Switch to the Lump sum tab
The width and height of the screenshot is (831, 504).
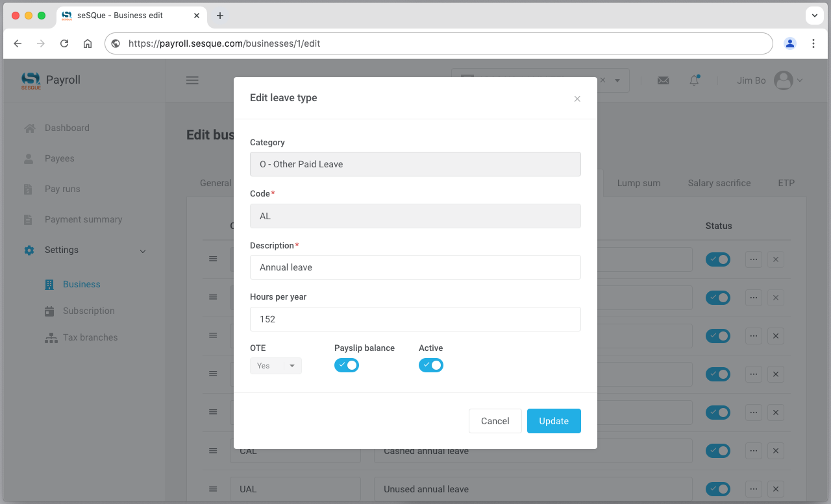pyautogui.click(x=638, y=183)
